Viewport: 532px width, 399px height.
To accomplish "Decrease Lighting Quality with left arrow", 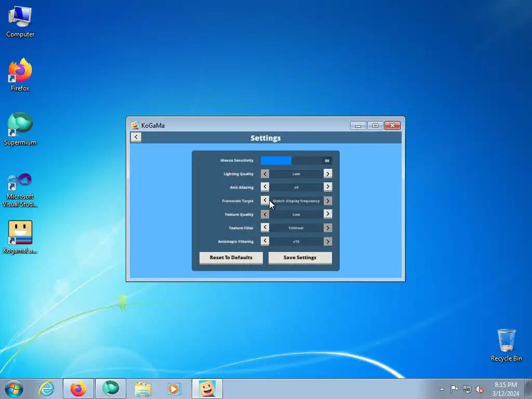I will [265, 174].
